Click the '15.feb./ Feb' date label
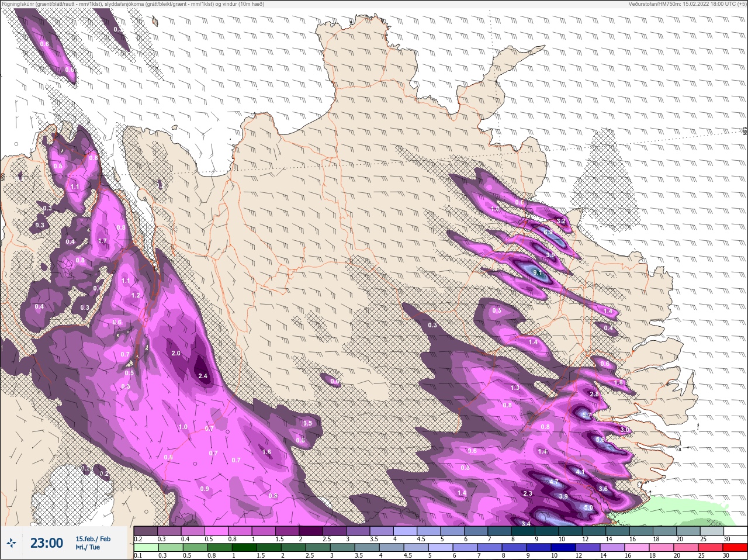The image size is (748, 560). pyautogui.click(x=93, y=538)
